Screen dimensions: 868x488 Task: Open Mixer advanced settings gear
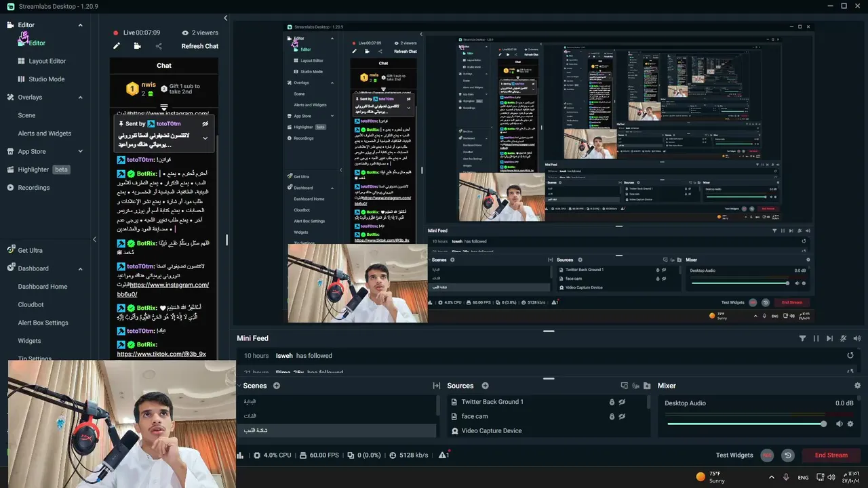(857, 386)
